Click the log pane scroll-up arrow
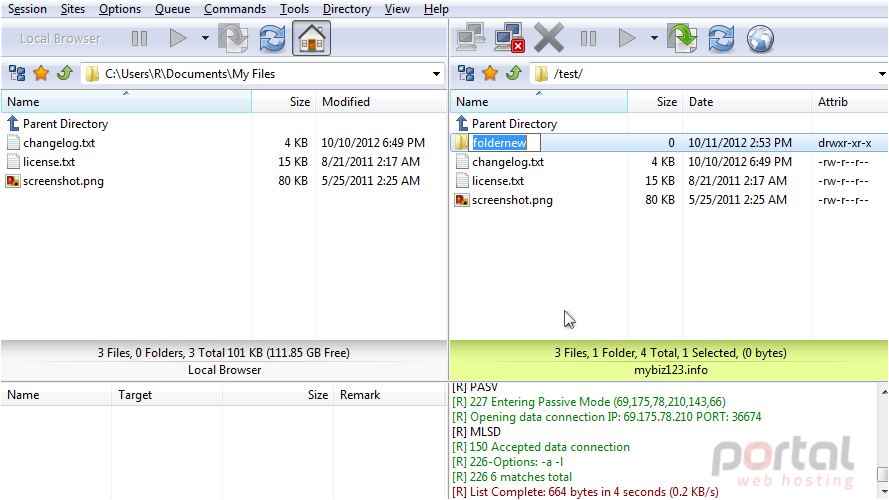This screenshot has height=500, width=889. [x=883, y=391]
